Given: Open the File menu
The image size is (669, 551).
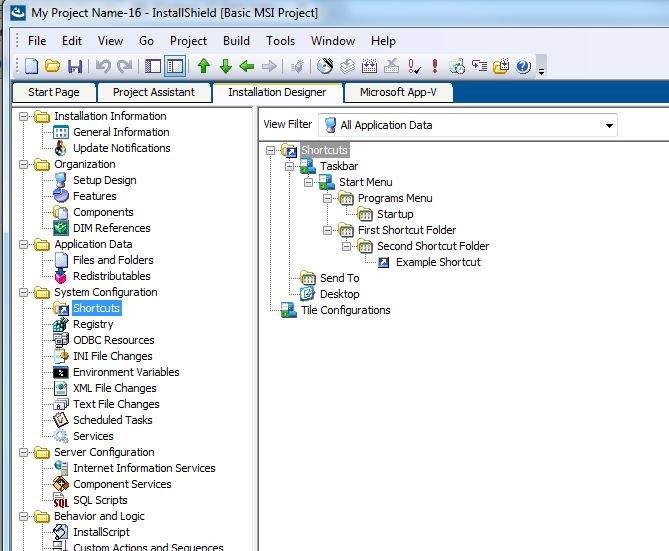Looking at the screenshot, I should (x=37, y=41).
